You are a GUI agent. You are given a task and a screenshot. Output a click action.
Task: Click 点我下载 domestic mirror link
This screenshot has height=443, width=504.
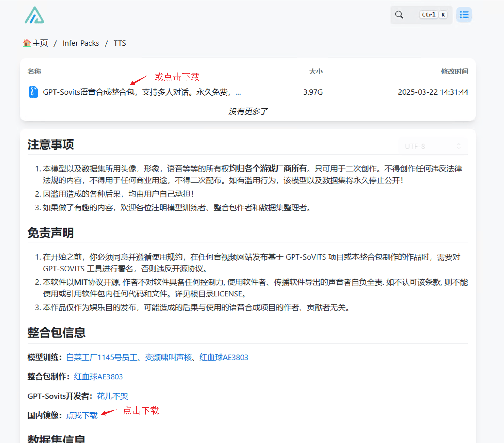(x=82, y=415)
